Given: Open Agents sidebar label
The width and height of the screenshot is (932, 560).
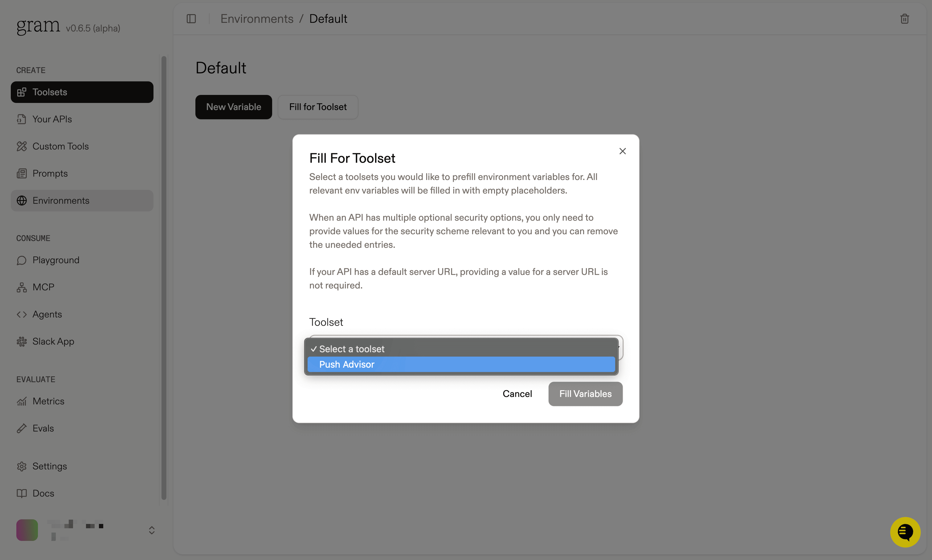Looking at the screenshot, I should (x=47, y=315).
